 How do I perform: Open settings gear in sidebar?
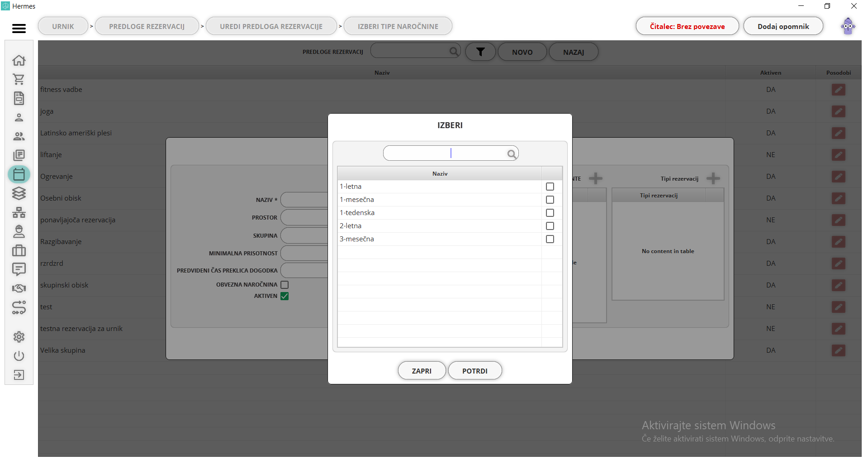(19, 337)
